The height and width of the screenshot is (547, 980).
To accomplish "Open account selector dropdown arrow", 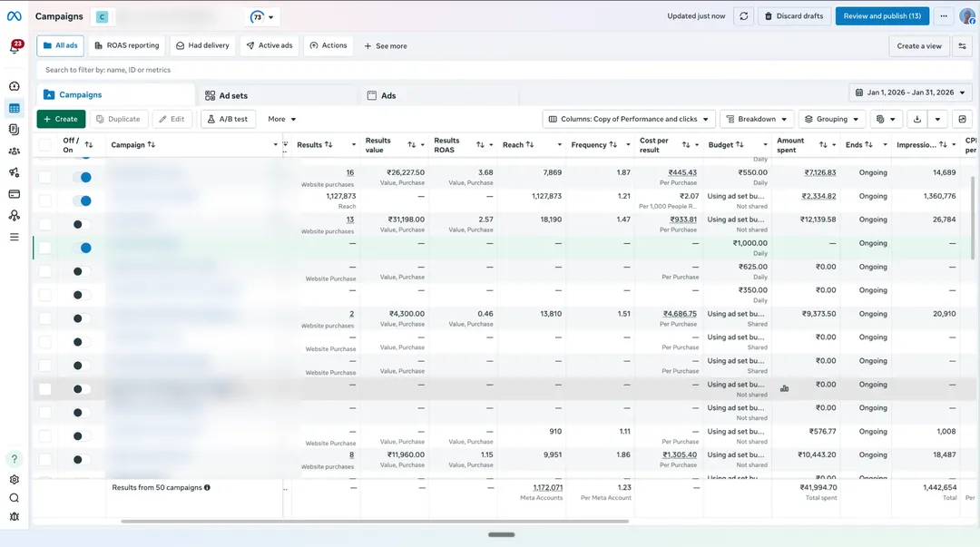I will point(270,17).
